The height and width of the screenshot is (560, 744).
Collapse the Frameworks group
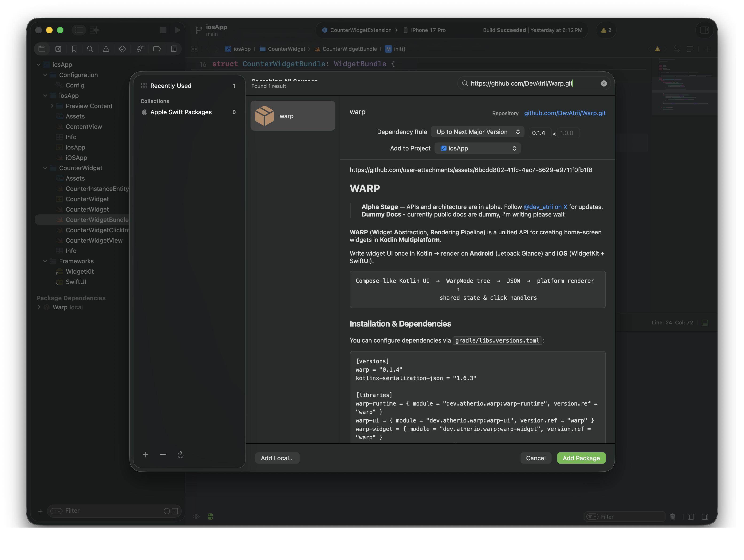click(x=45, y=261)
